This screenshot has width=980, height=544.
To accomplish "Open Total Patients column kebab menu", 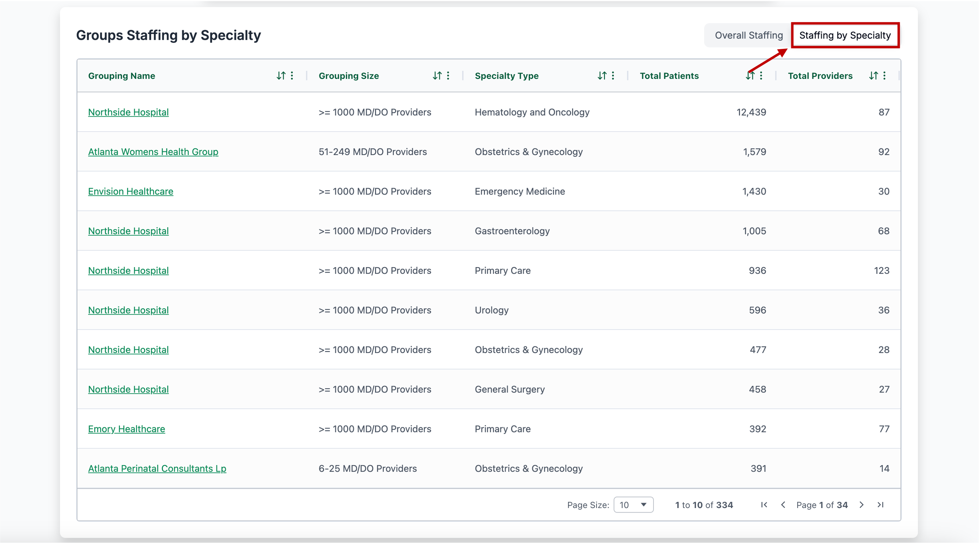I will (x=761, y=76).
